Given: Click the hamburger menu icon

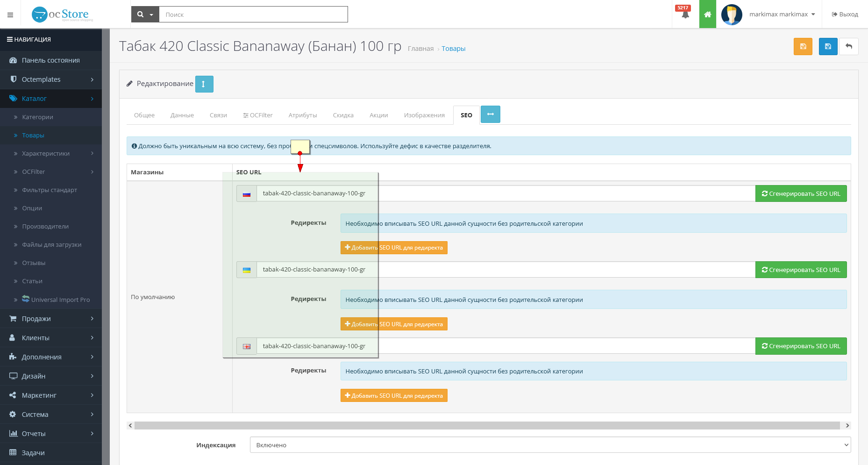Looking at the screenshot, I should [x=10, y=14].
